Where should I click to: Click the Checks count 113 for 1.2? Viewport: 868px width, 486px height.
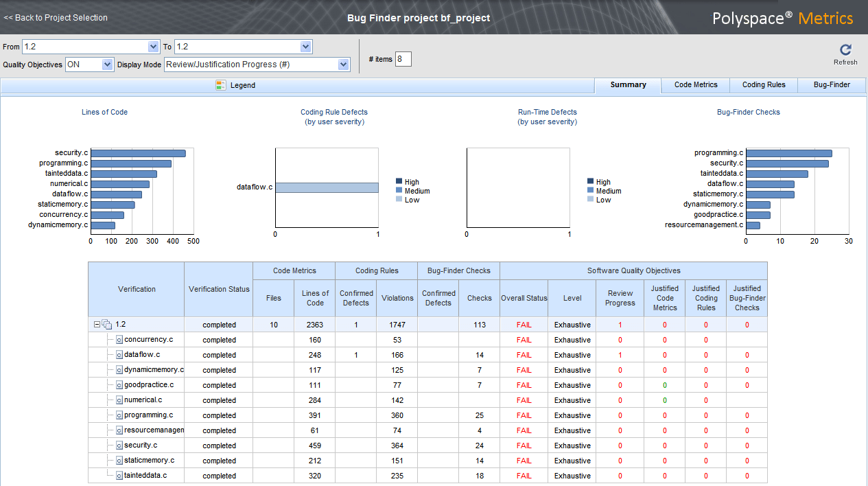[x=479, y=325]
